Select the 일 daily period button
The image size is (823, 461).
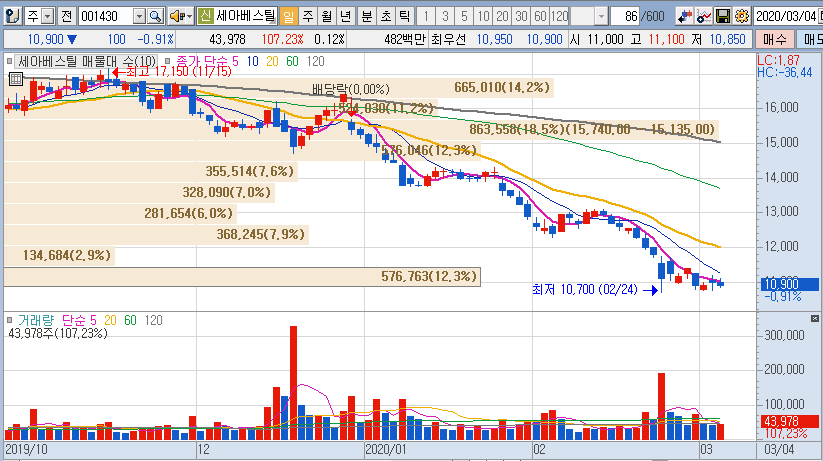click(288, 16)
